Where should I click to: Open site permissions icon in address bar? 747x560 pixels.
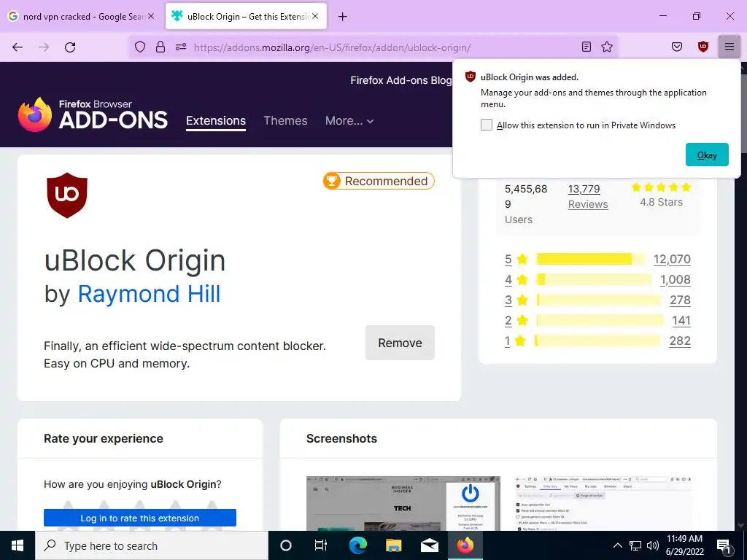181,47
